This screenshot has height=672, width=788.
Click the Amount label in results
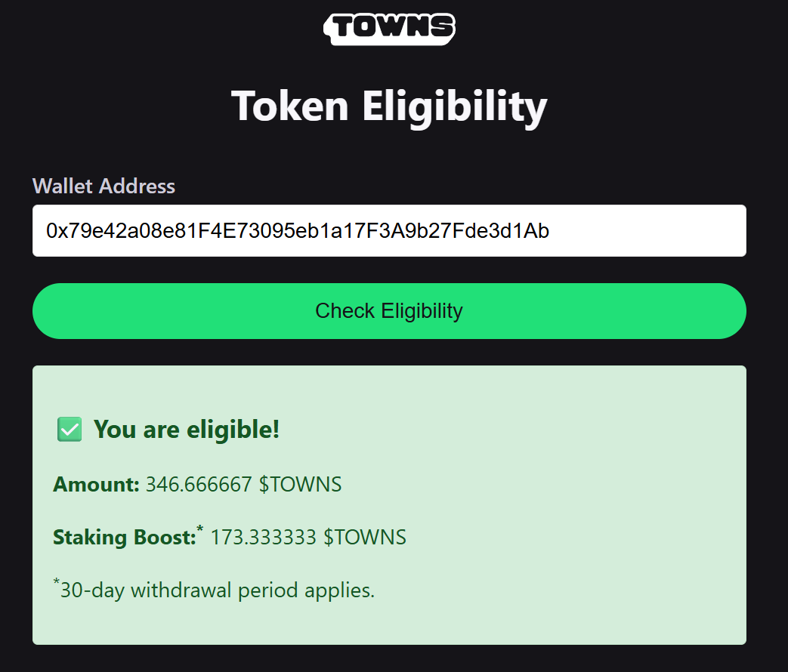pyautogui.click(x=96, y=485)
